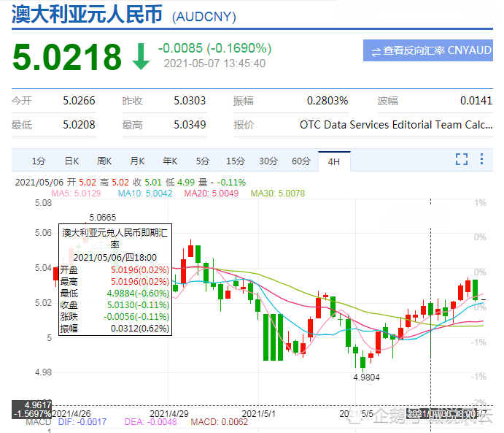This screenshot has width=504, height=433.
Task: Click the 最高 value 5.0349
Action: [x=190, y=125]
